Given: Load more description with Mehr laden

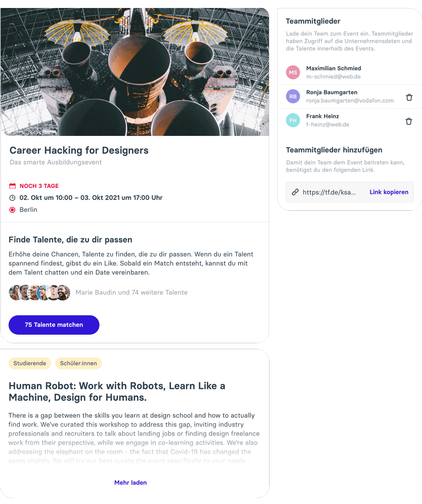Looking at the screenshot, I should [x=131, y=483].
